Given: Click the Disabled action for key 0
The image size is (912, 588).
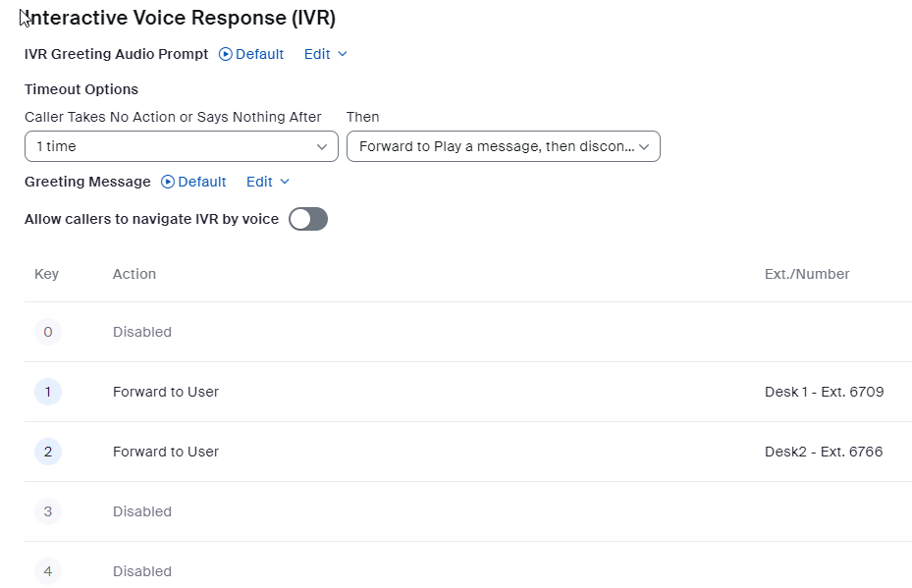Looking at the screenshot, I should tap(142, 332).
